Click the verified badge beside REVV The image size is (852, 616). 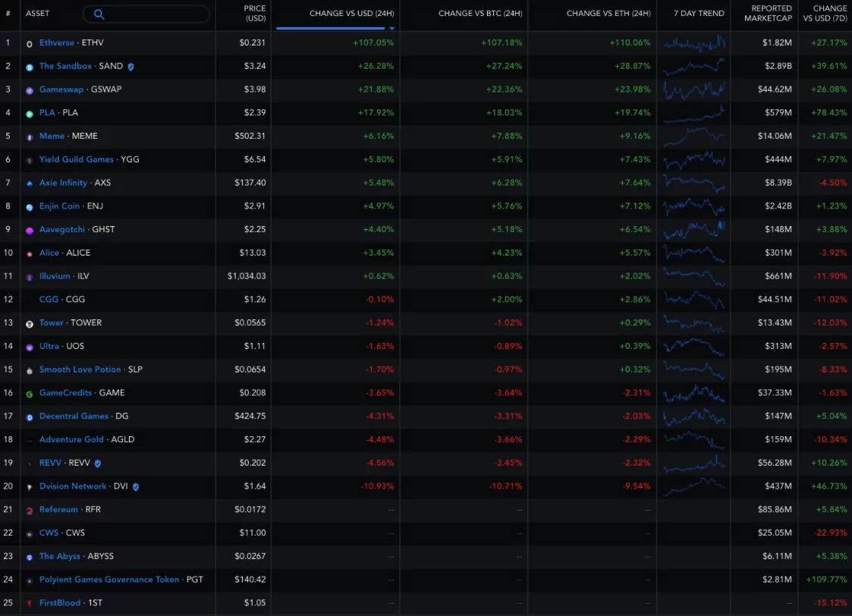point(98,464)
